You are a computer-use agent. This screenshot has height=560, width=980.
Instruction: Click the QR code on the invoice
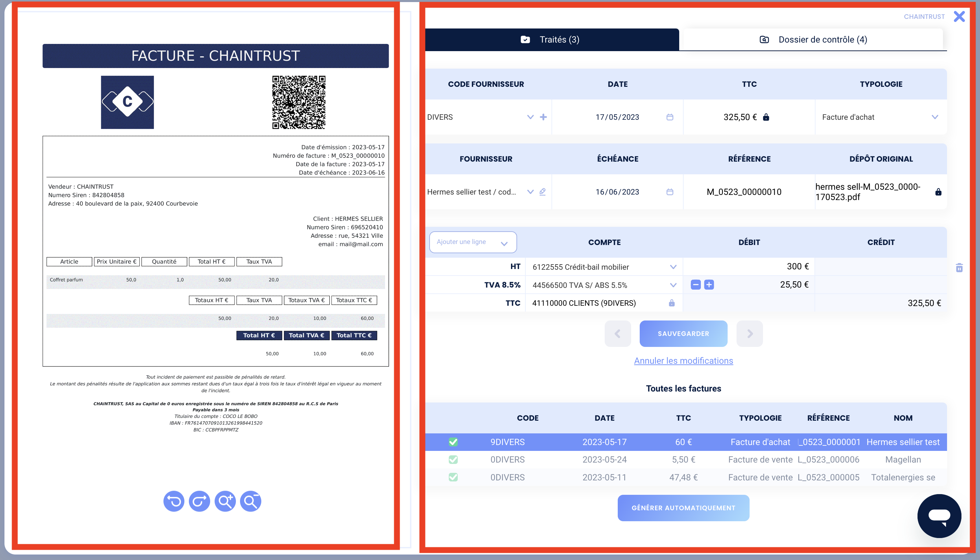tap(299, 102)
